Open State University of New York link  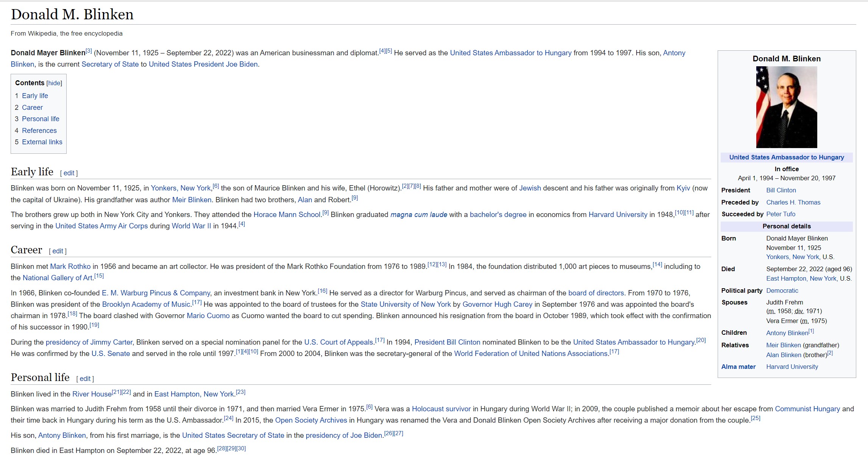pos(406,304)
